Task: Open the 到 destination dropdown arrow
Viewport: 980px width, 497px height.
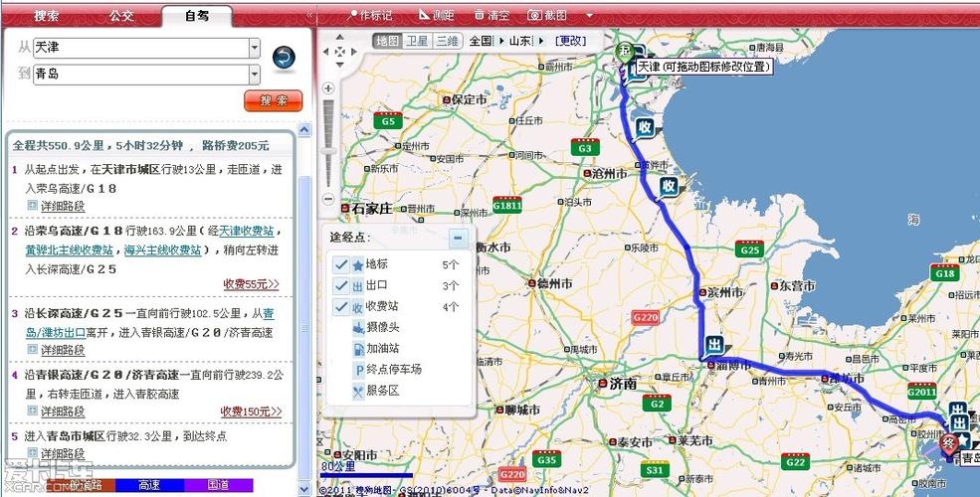Action: [255, 75]
